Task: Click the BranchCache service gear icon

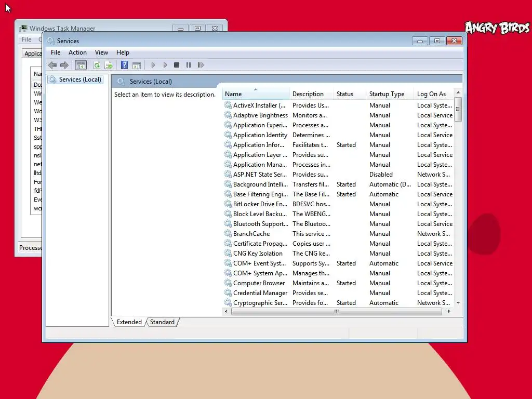Action: tap(228, 233)
